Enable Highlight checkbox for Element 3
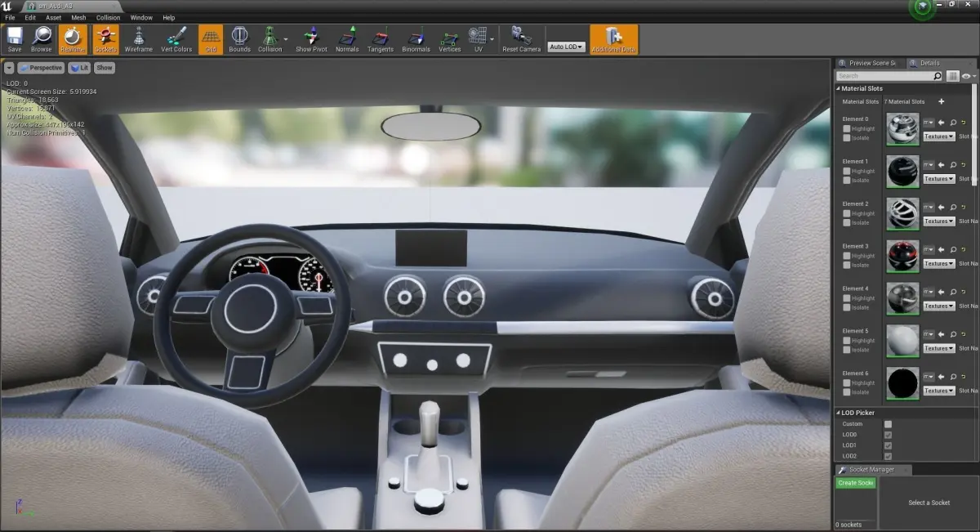The height and width of the screenshot is (532, 980). click(x=847, y=256)
